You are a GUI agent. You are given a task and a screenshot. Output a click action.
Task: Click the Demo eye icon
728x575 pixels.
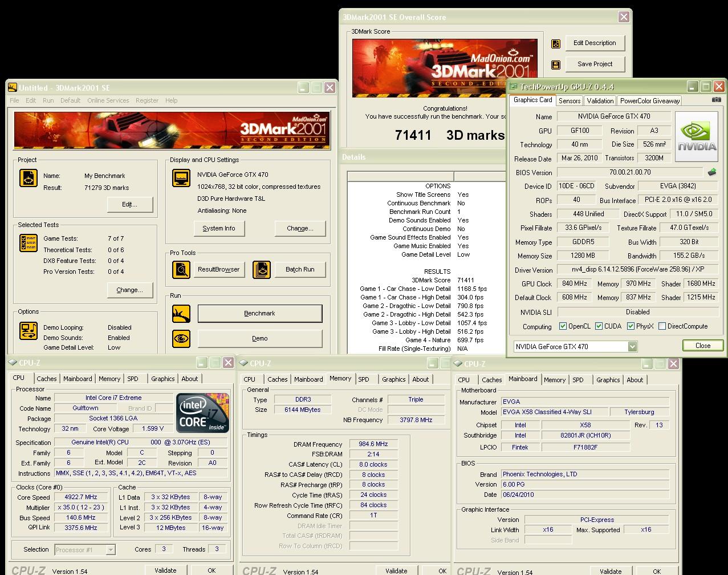click(x=181, y=338)
